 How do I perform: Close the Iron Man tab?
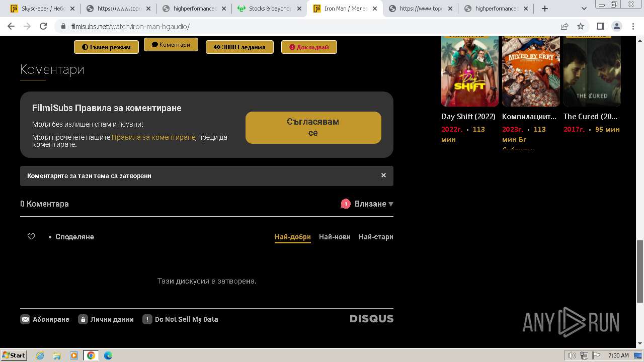(374, 9)
